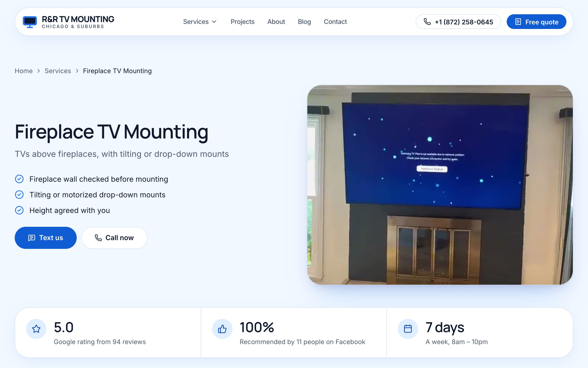The width and height of the screenshot is (588, 368).
Task: Request a Free quote
Action: tap(536, 22)
